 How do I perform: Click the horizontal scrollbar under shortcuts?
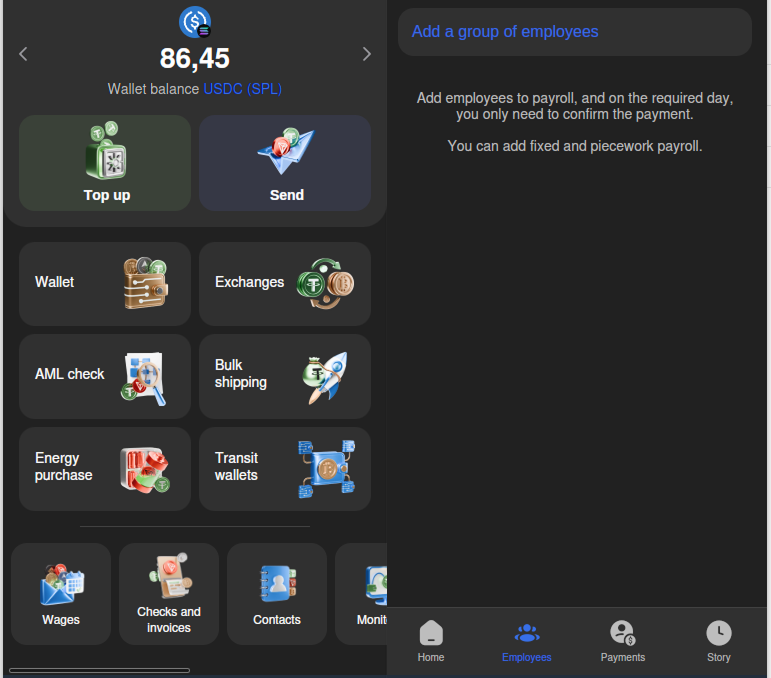[100, 670]
